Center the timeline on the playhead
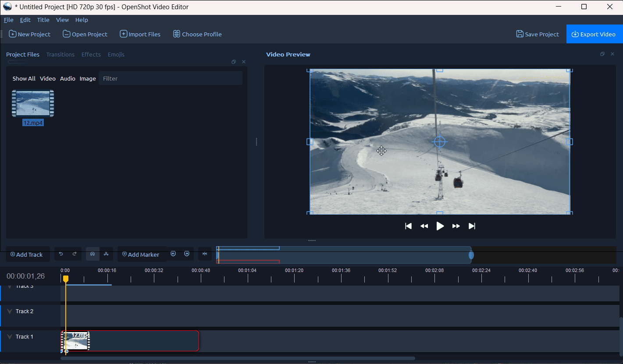Image resolution: width=623 pixels, height=364 pixels. tap(204, 254)
